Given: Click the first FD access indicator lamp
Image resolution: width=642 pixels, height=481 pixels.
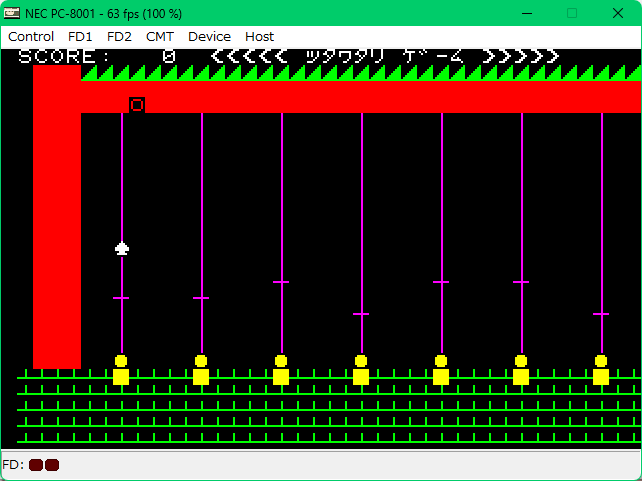Looking at the screenshot, I should pyautogui.click(x=36, y=465).
